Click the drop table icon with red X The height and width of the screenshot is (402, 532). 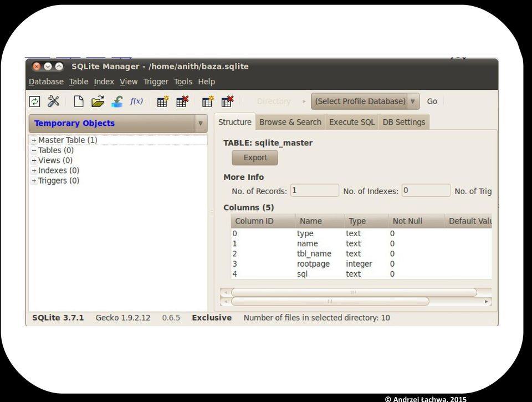tap(182, 101)
